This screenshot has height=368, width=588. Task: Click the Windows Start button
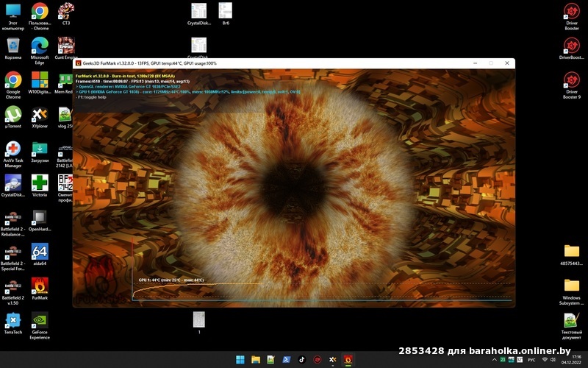pyautogui.click(x=240, y=360)
